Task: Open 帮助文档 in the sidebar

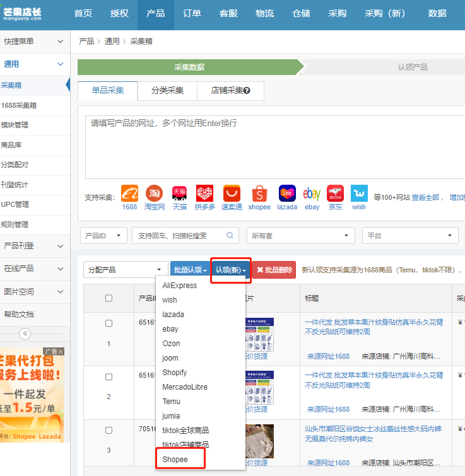Action: 35,315
